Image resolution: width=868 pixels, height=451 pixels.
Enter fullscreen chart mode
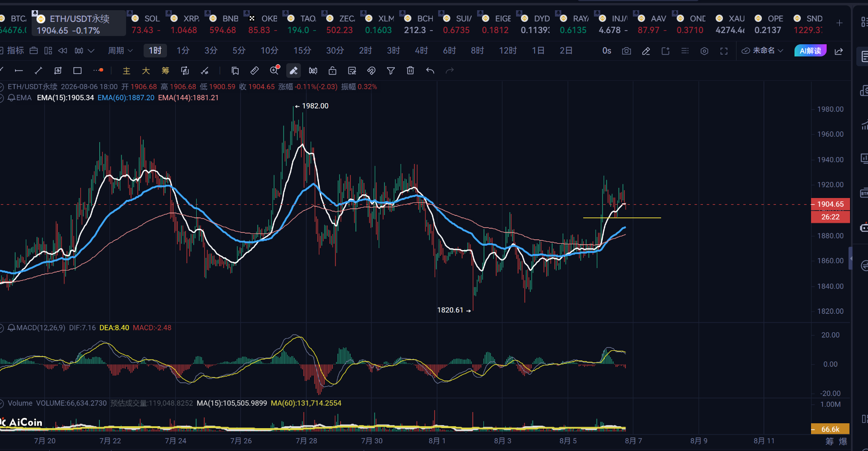[724, 51]
